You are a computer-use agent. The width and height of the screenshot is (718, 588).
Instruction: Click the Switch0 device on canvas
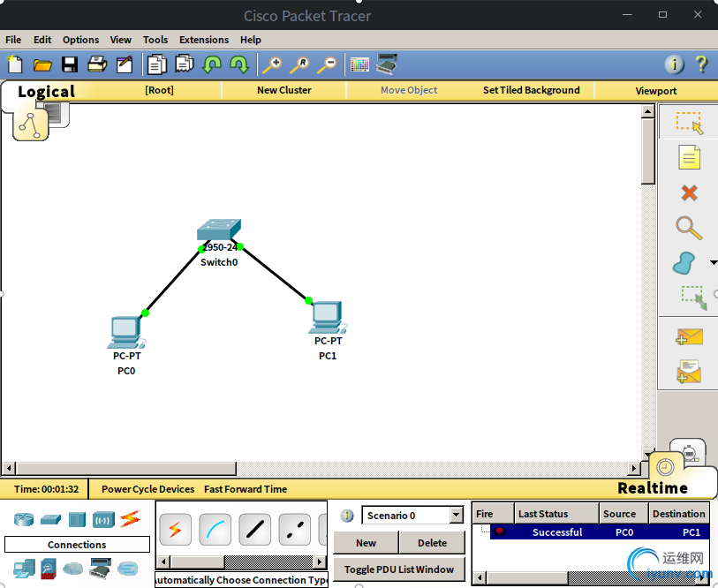click(x=219, y=230)
